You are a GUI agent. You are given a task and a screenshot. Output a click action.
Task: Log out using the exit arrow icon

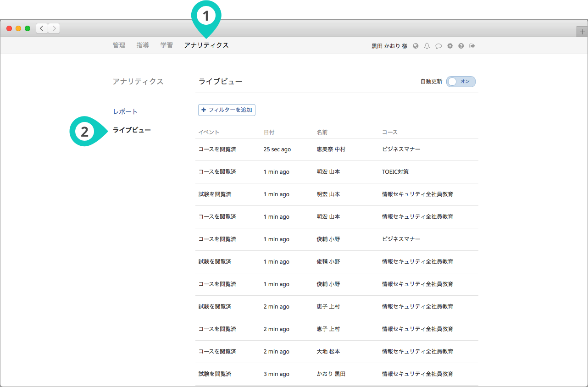[x=472, y=46]
